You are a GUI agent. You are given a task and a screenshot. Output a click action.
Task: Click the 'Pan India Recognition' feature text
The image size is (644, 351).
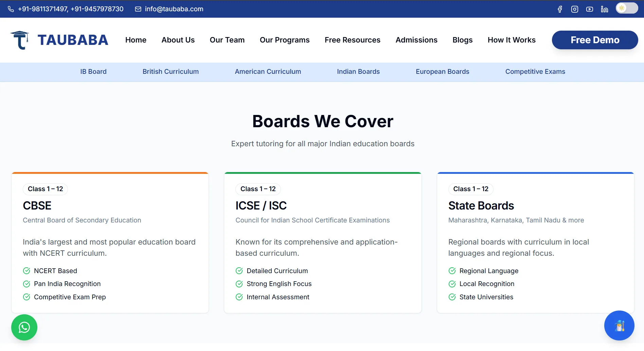[67, 284]
